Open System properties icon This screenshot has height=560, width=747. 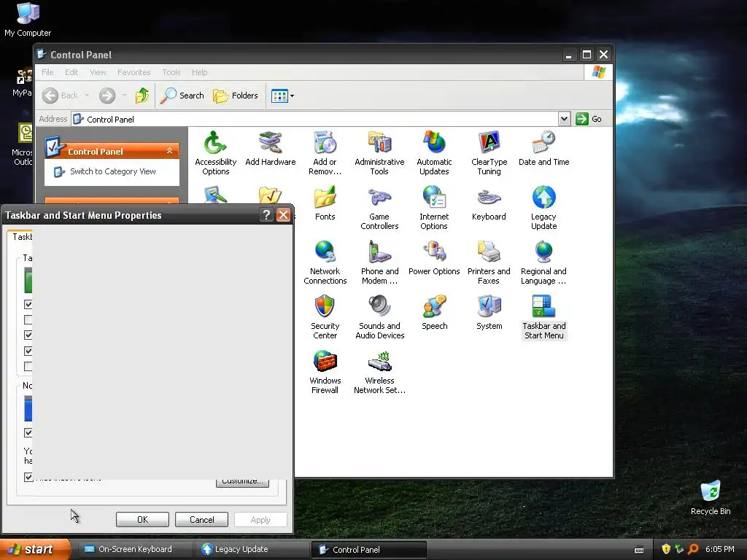tap(489, 313)
